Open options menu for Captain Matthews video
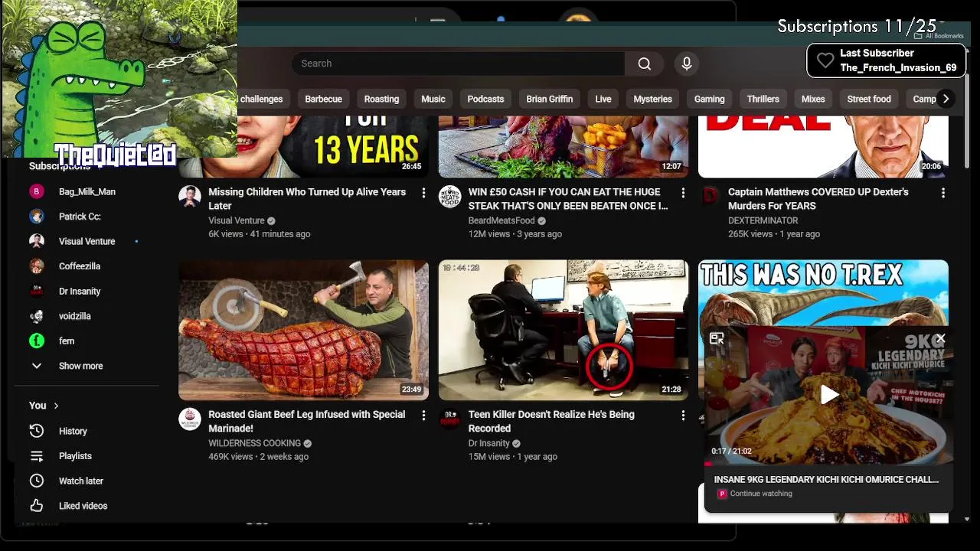The height and width of the screenshot is (551, 980). [x=942, y=194]
